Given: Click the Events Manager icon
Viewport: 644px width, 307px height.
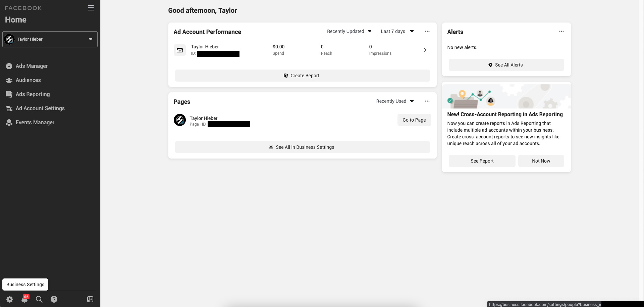Looking at the screenshot, I should coord(9,123).
